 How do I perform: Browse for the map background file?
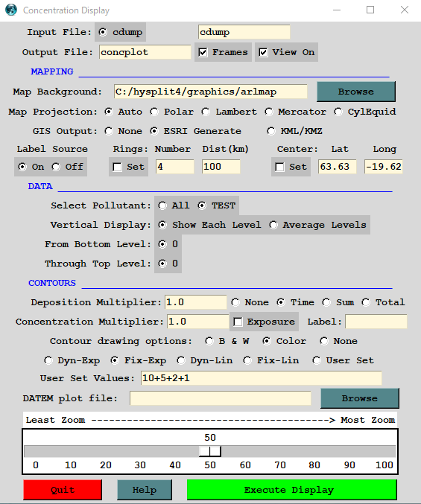356,92
